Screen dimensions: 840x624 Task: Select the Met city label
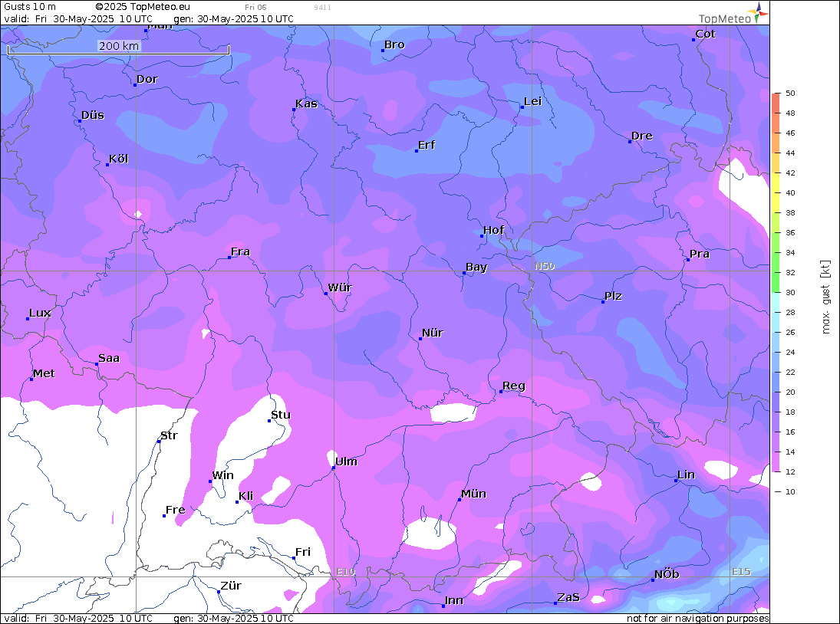(44, 373)
